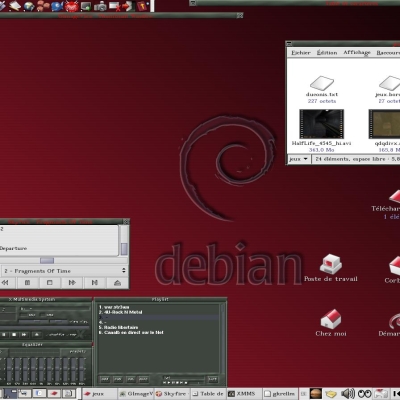Click CD player track list vertical scrollbar
This screenshot has width=400, height=400.
(x=124, y=240)
